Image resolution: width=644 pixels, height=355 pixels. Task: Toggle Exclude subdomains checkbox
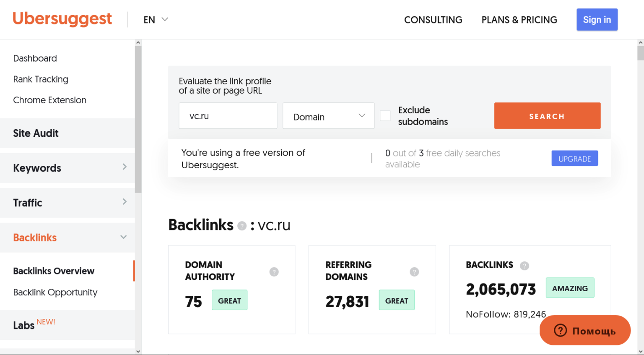[385, 116]
